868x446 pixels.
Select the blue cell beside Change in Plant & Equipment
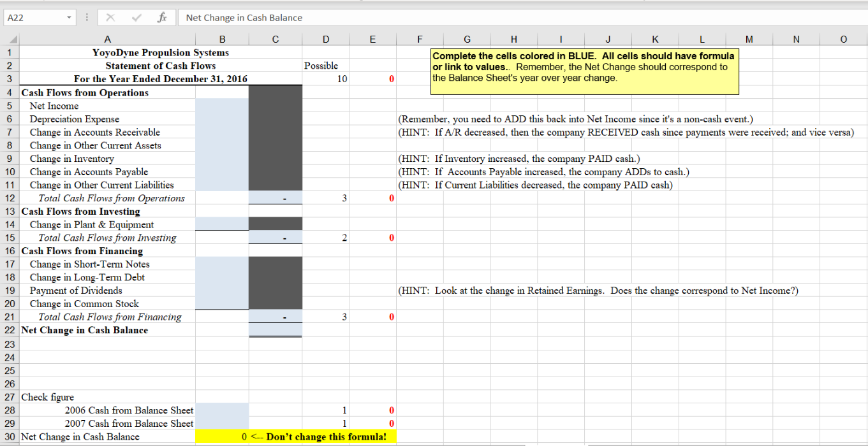[222, 224]
